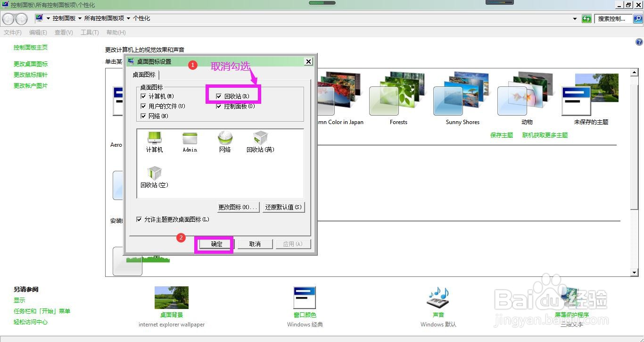Open 窗口颜色 settings
644x342 pixels.
304,297
